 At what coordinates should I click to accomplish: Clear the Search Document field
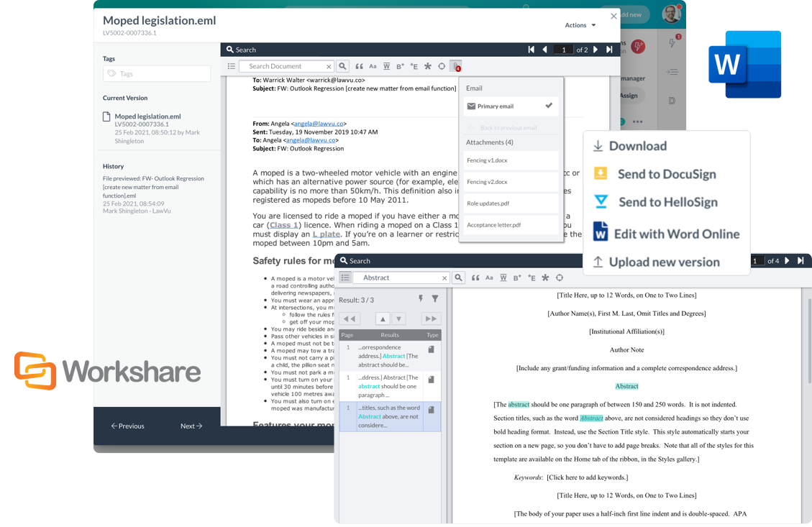(x=328, y=66)
